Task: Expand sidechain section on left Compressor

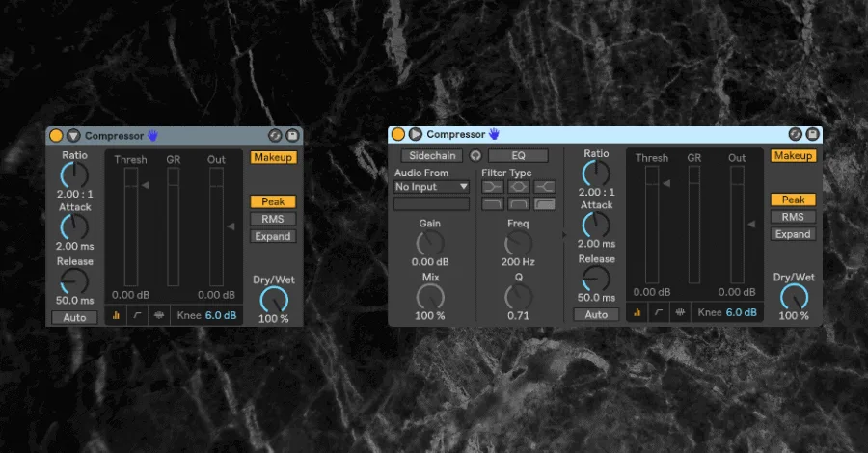Action: tap(73, 136)
